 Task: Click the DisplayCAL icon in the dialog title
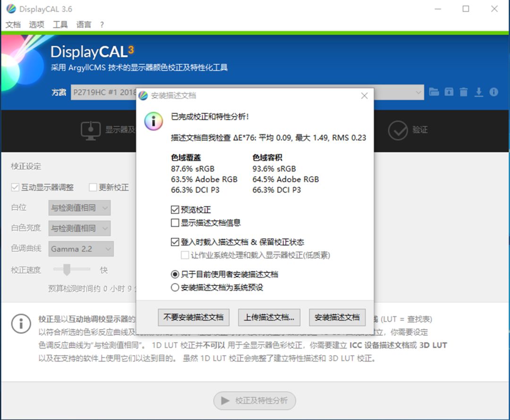pyautogui.click(x=143, y=96)
